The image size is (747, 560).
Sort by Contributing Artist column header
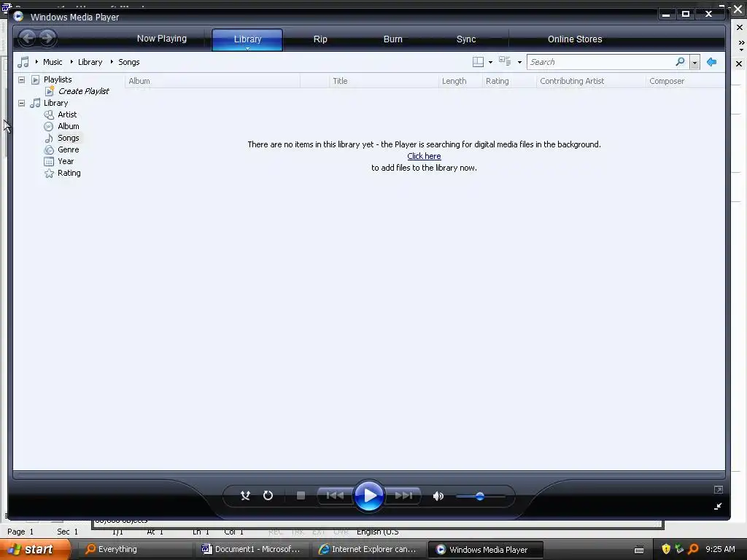click(x=591, y=81)
